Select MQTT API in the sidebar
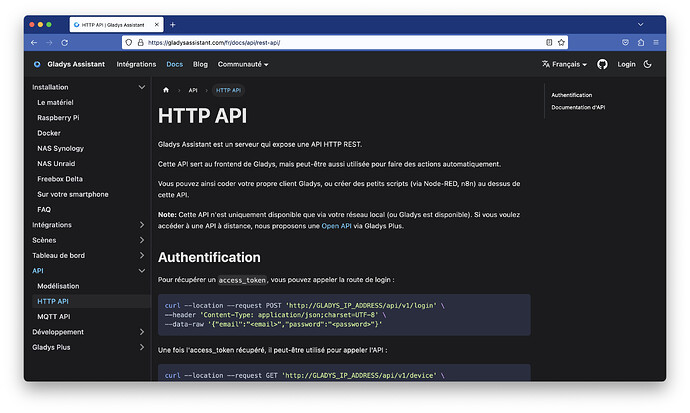The height and width of the screenshot is (413, 690). (54, 316)
